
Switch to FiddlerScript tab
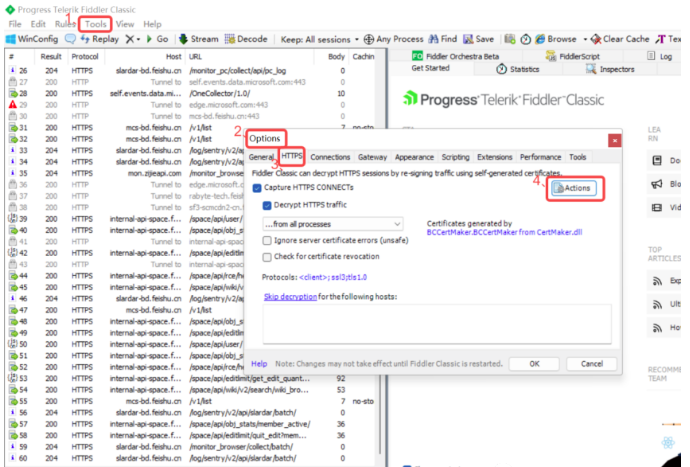click(x=573, y=56)
